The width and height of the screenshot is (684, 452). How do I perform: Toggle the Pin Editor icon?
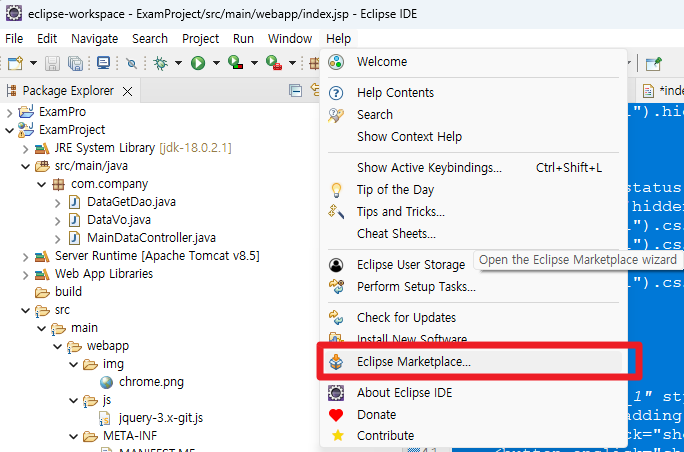[654, 64]
